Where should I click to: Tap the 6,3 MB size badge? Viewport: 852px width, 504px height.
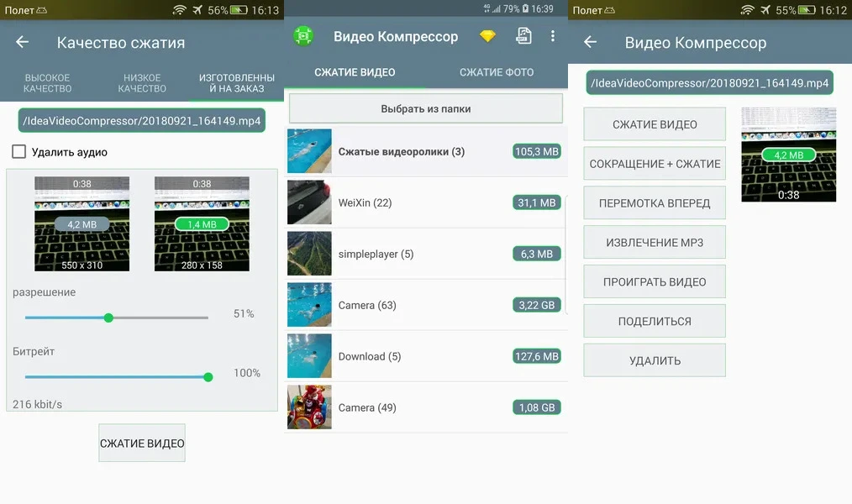coord(537,254)
